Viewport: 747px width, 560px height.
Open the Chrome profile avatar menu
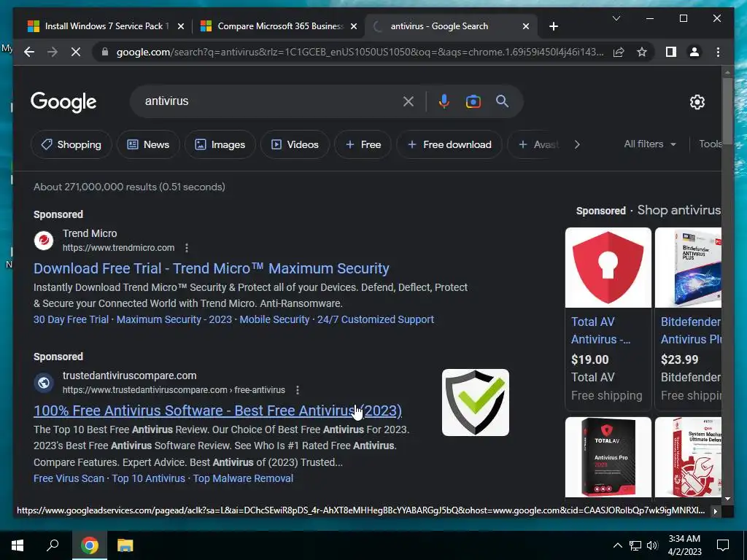point(694,52)
